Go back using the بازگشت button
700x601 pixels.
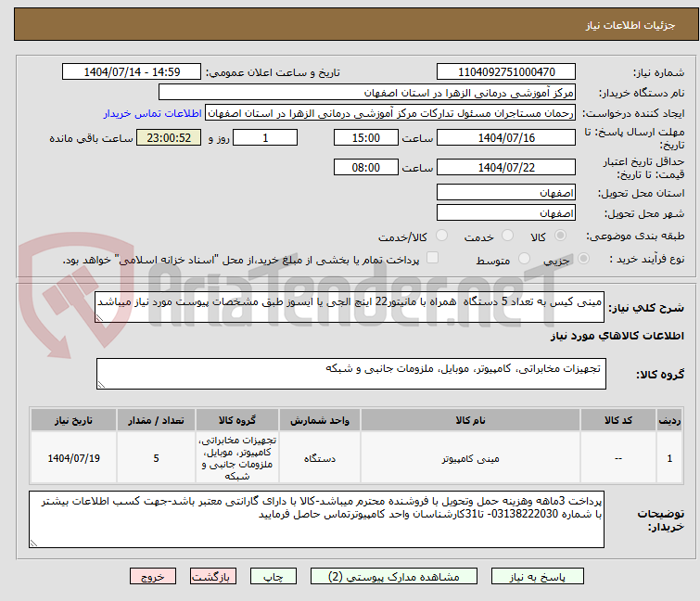(214, 576)
